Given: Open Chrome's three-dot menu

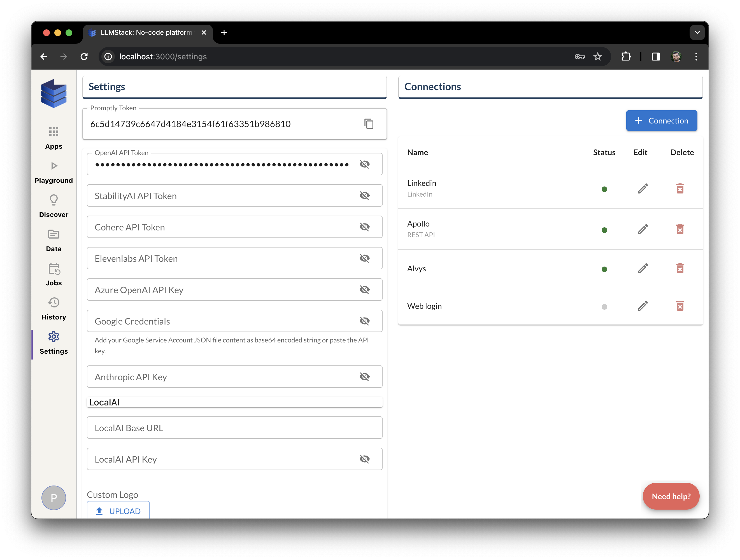Looking at the screenshot, I should pyautogui.click(x=696, y=56).
